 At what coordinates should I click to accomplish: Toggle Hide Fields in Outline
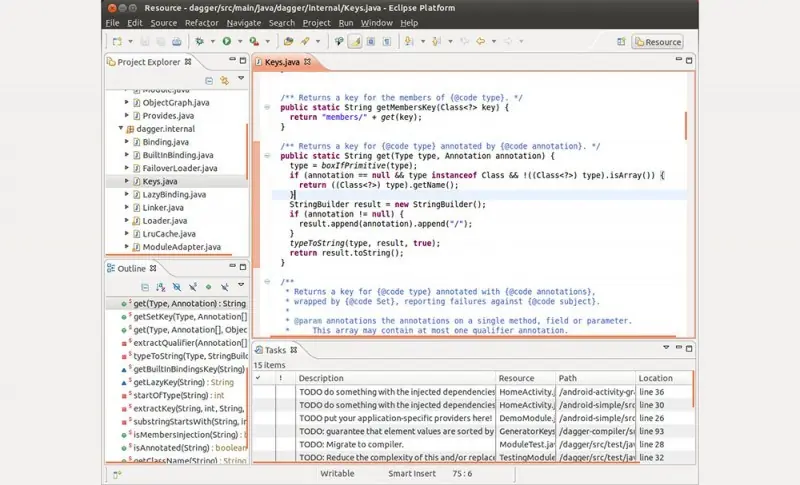[x=177, y=287]
